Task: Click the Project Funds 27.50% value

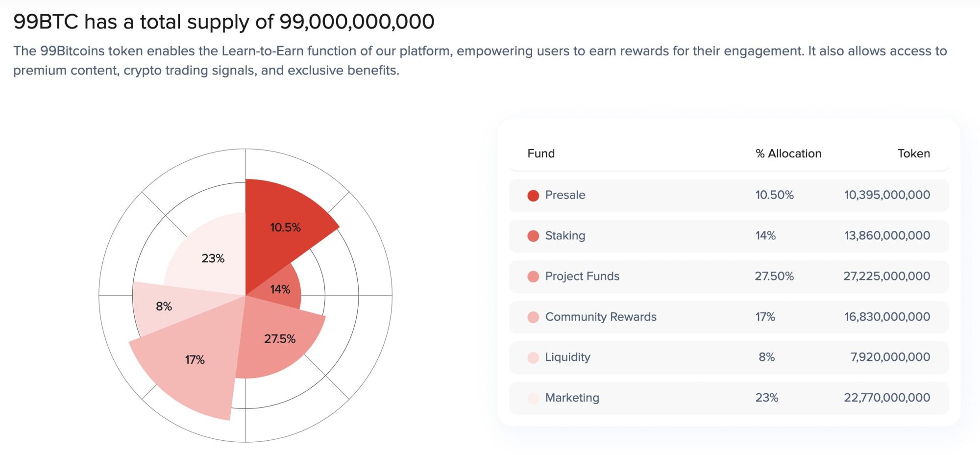Action: 774,276
